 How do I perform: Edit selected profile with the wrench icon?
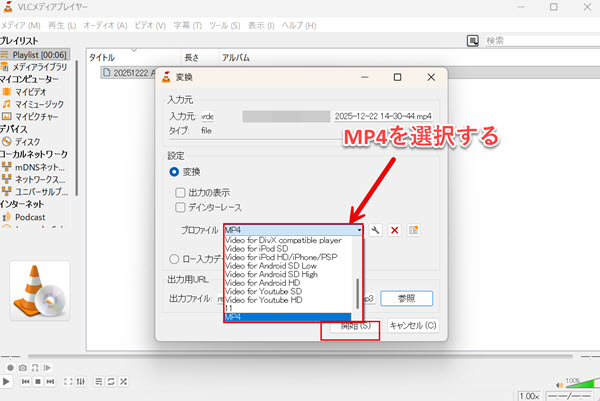tap(375, 230)
